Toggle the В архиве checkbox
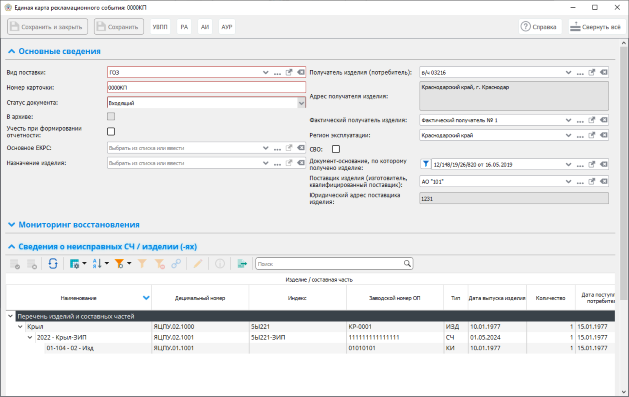 [x=111, y=116]
